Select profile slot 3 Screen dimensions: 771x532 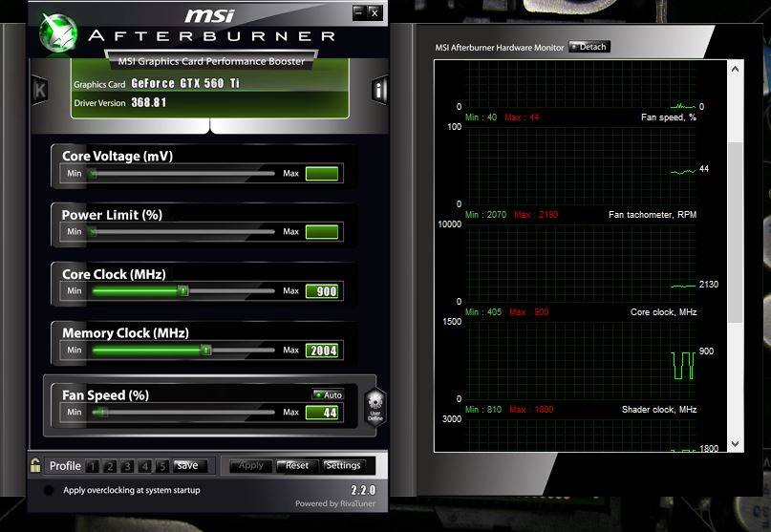pos(127,466)
